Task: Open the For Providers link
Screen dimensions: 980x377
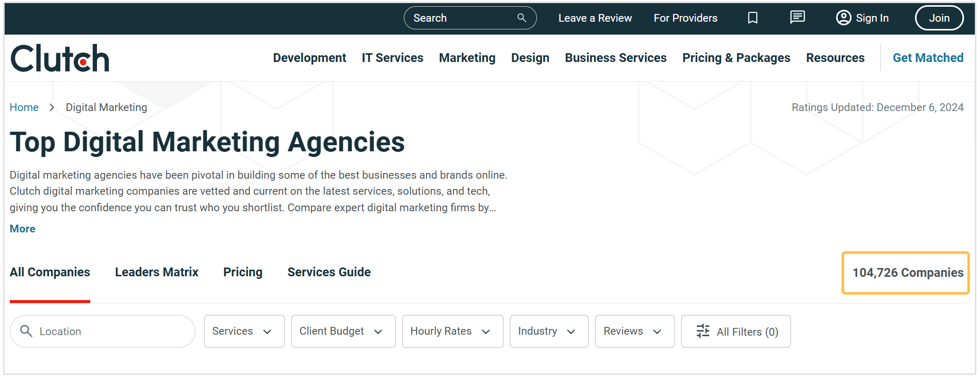Action: [x=685, y=18]
